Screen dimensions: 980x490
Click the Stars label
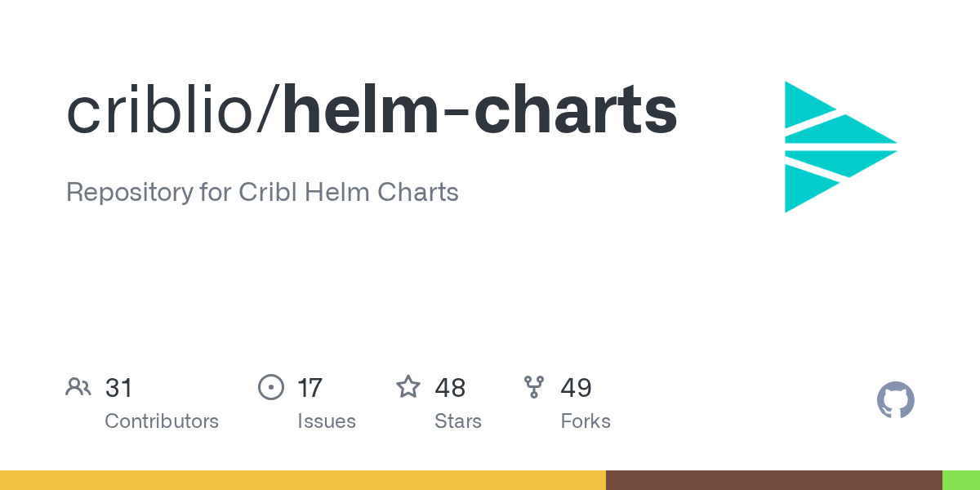tap(458, 421)
